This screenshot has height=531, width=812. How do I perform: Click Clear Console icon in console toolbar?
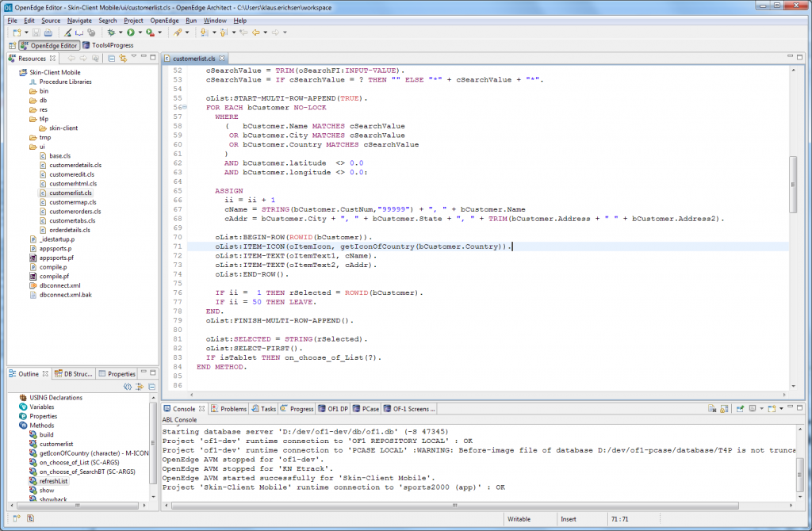[x=711, y=409]
